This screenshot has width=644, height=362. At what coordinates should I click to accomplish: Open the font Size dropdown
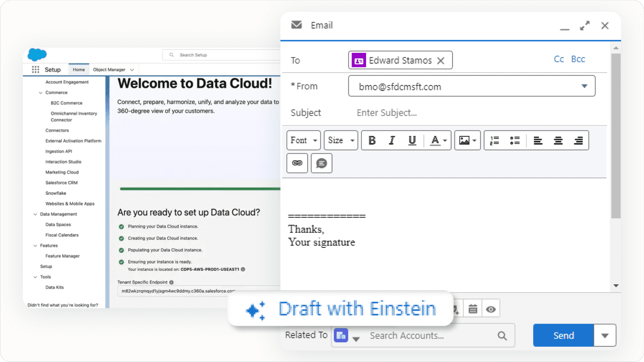coord(340,140)
